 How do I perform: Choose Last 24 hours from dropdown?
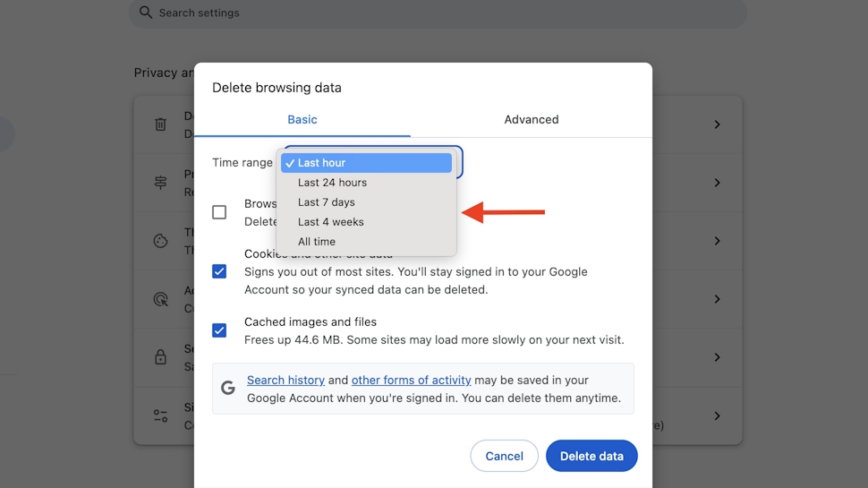(367, 183)
